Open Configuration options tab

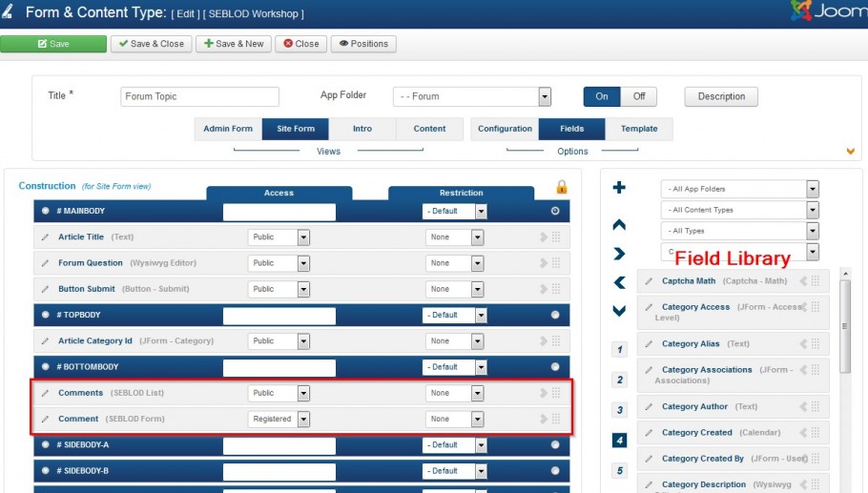505,129
